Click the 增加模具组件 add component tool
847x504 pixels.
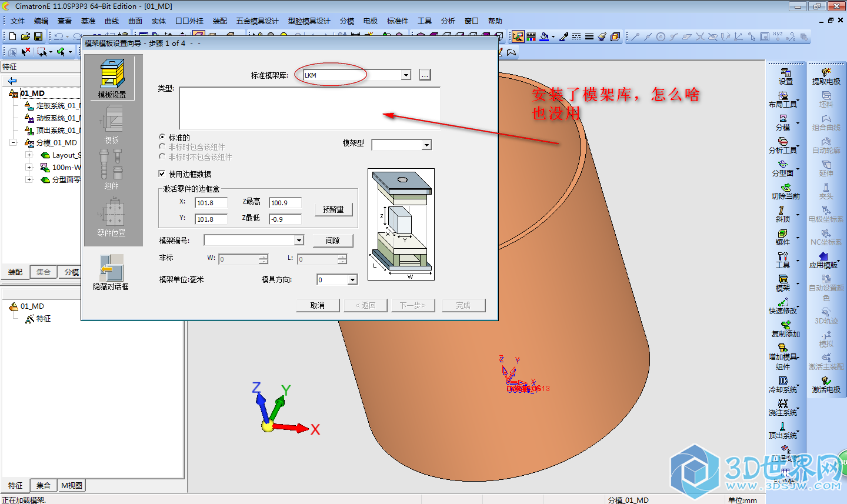pos(783,356)
